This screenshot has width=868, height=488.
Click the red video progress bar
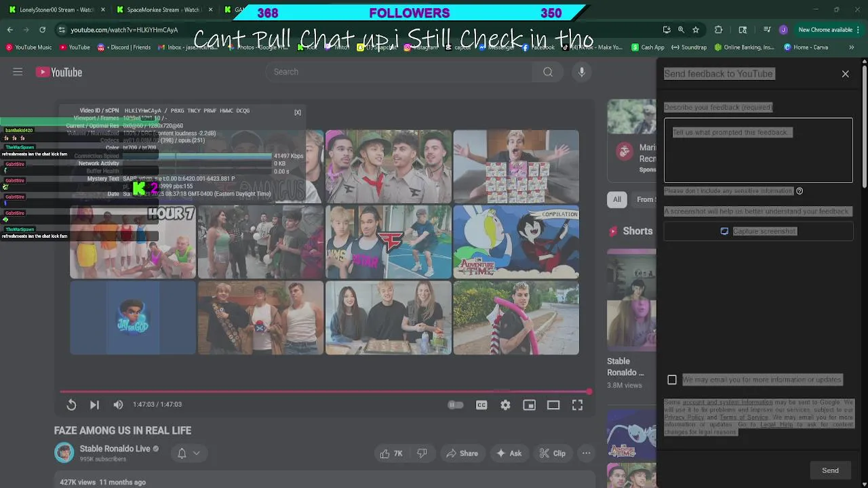click(x=325, y=391)
